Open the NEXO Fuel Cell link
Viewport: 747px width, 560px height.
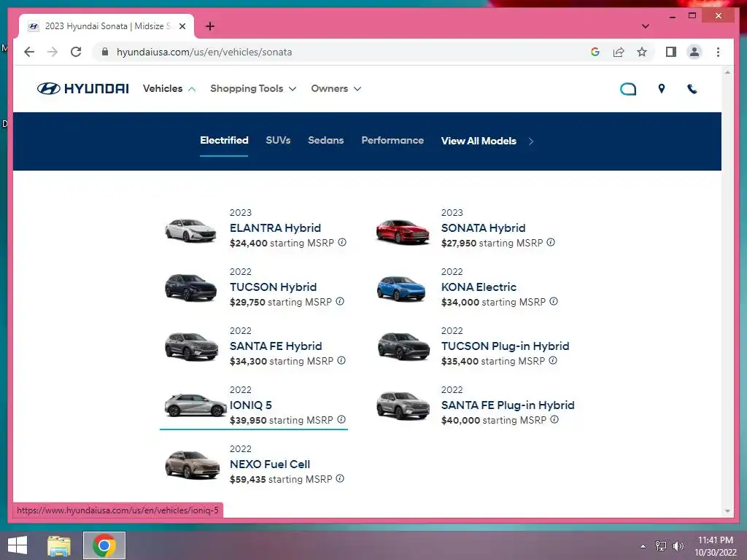pyautogui.click(x=270, y=464)
